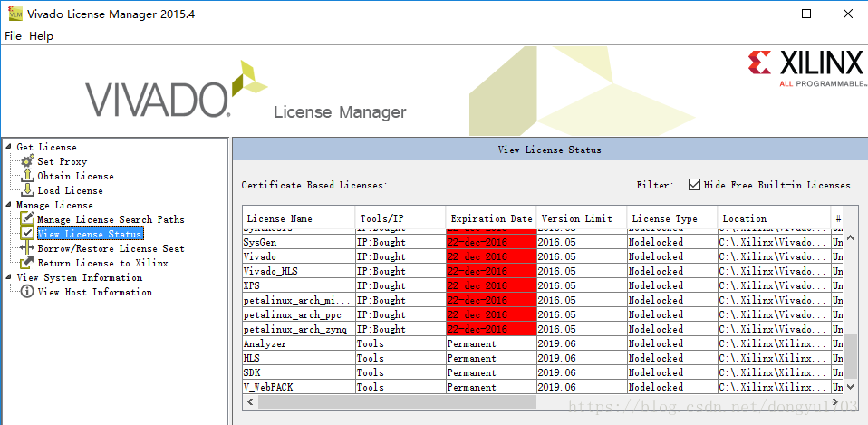Viewport: 868px width, 425px height.
Task: Sort by Tools/IP column header
Action: click(x=400, y=218)
